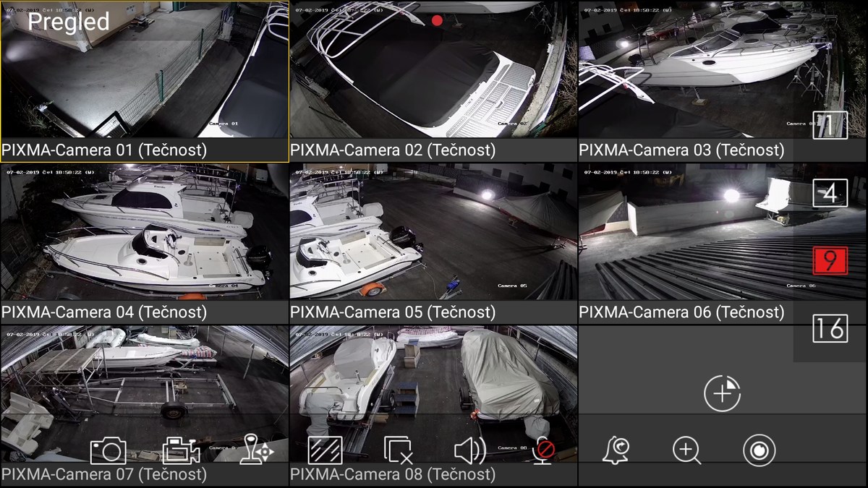Viewport: 868px width, 488px height.
Task: Close all channels using the window-X icon
Action: (x=397, y=450)
